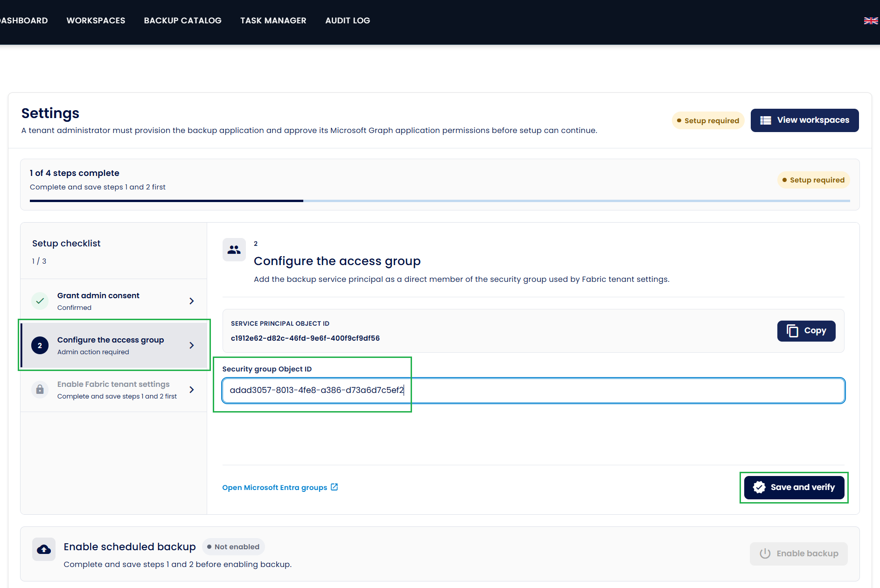Click the cloud upload backup icon
880x588 pixels.
(44, 549)
